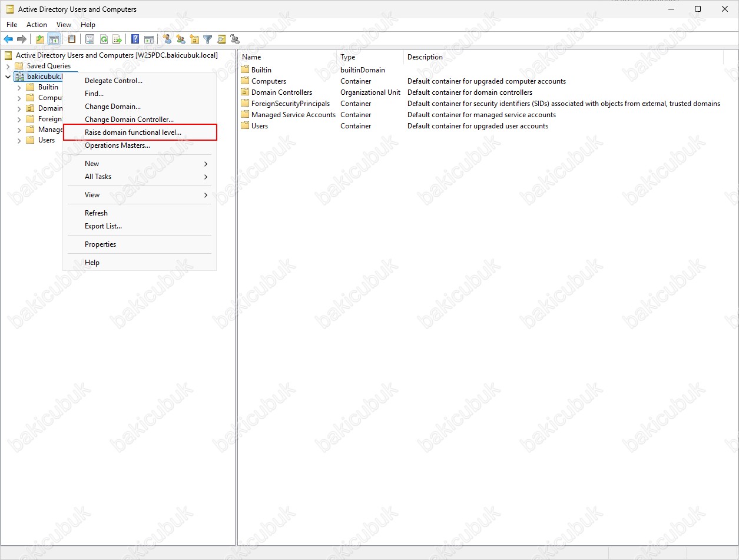Viewport: 739px width, 560px height.
Task: Open the File menu
Action: click(12, 25)
